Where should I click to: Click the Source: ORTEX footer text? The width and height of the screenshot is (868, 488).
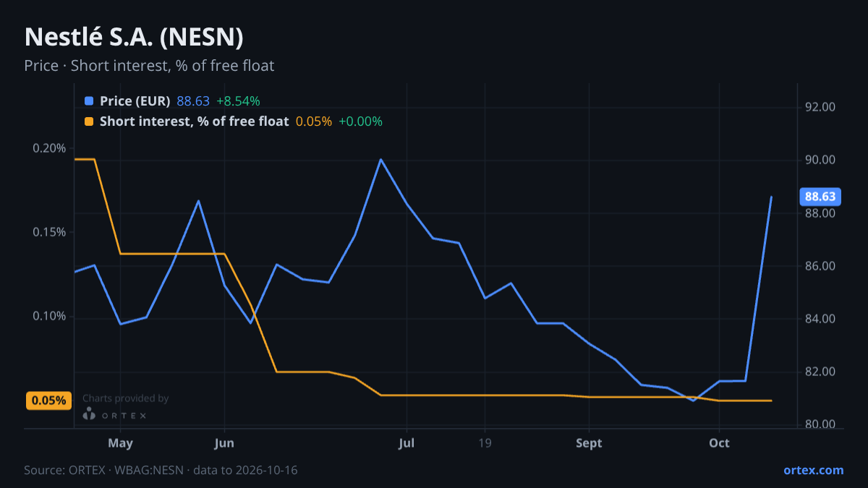[161, 470]
